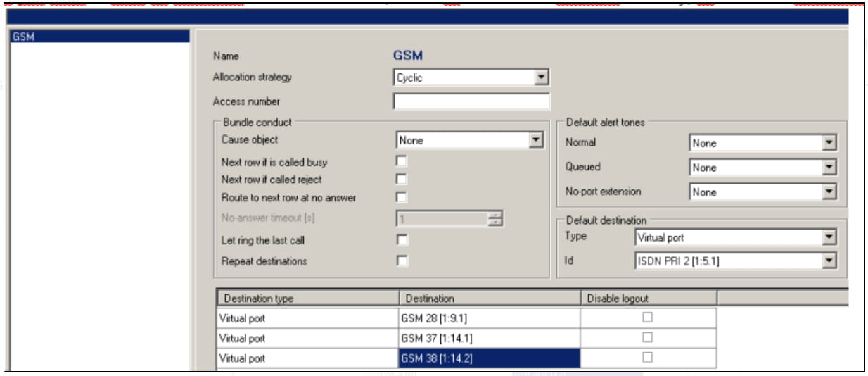Check Let ring the last call

tap(402, 240)
